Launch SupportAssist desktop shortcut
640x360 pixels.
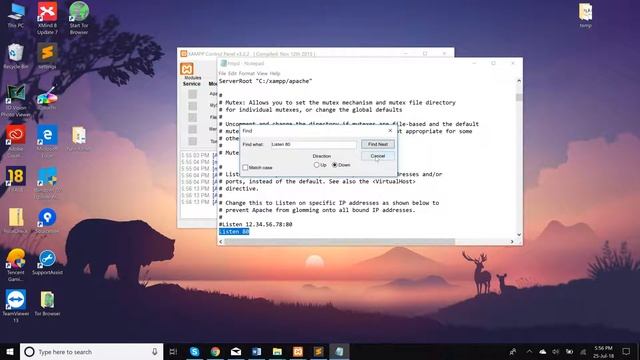47,262
